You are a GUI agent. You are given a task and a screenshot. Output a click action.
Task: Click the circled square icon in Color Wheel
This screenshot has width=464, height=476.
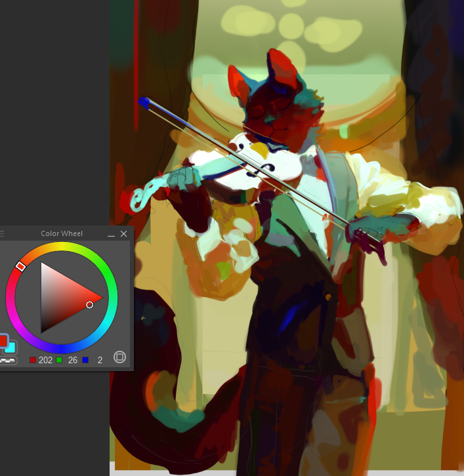tap(119, 357)
